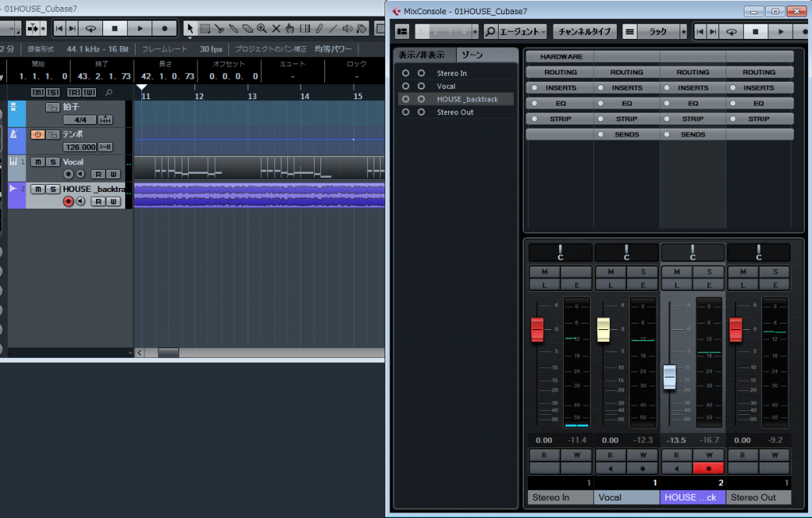Toggle monitor speaker on the Vocal track
Viewport: 812px width, 518px height.
[x=81, y=174]
